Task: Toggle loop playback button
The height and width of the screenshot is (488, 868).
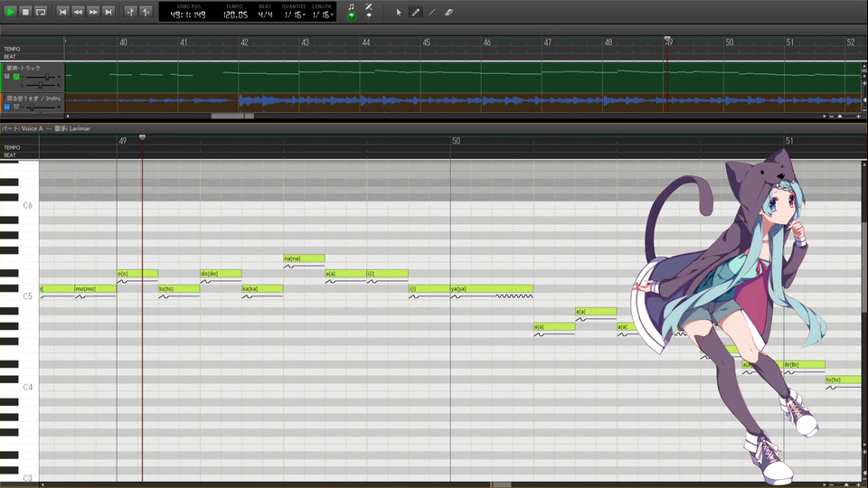Action: (x=41, y=12)
